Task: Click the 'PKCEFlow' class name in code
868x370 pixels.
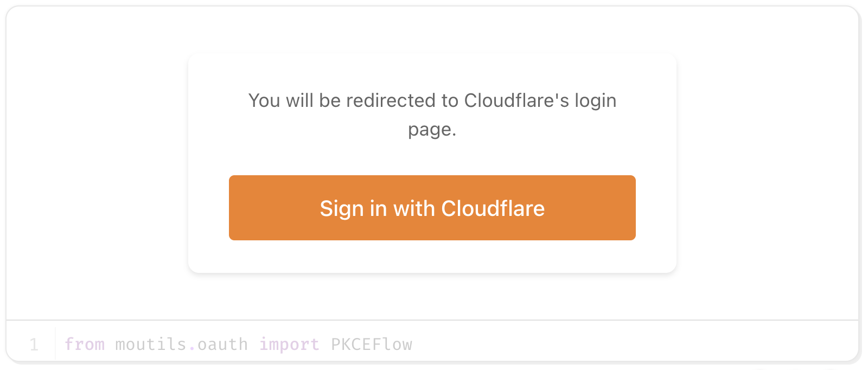Action: click(x=372, y=345)
